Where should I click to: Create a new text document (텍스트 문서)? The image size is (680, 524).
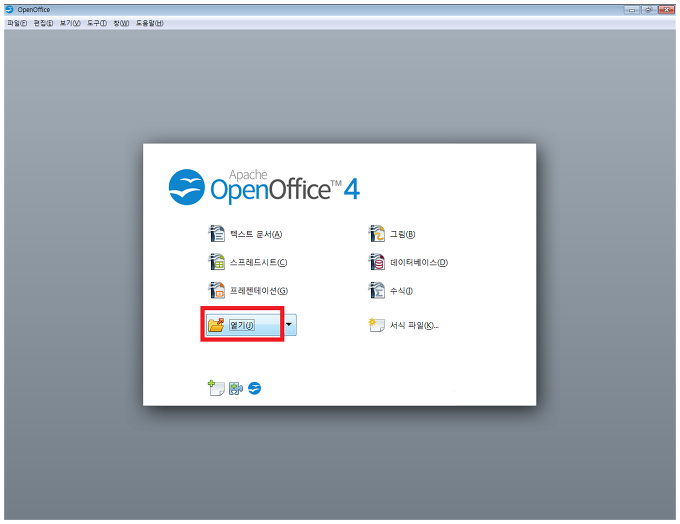245,234
